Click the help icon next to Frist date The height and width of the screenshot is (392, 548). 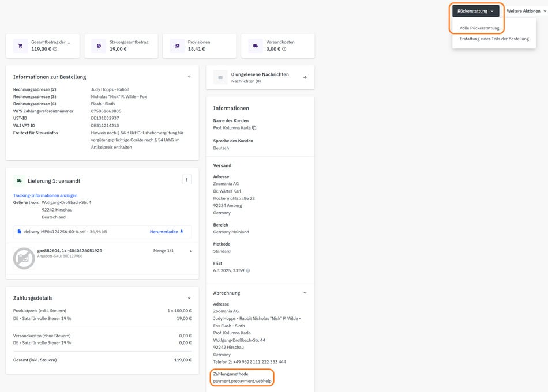pos(248,270)
